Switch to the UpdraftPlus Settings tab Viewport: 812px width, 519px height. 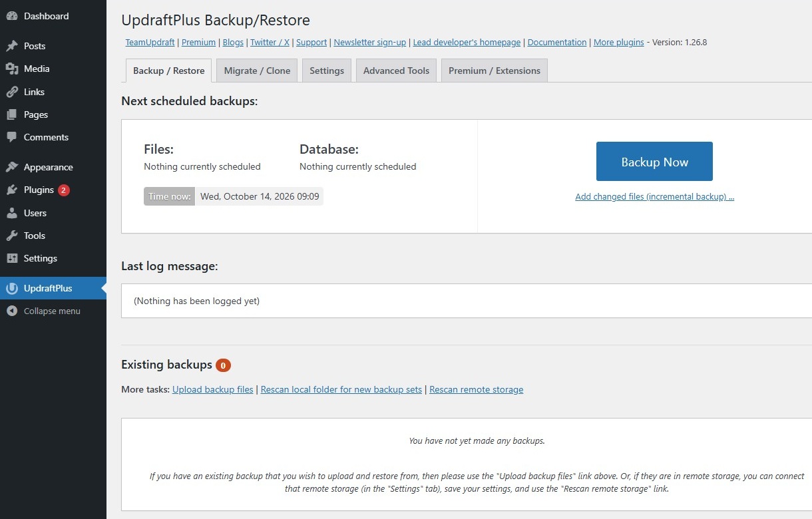(327, 71)
